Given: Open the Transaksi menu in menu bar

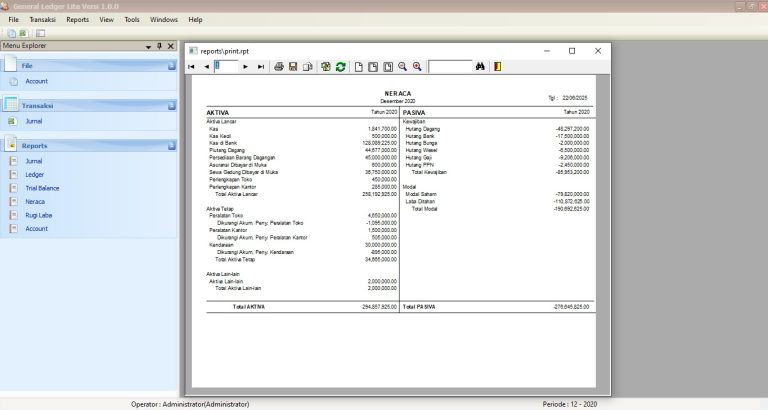Looking at the screenshot, I should [42, 19].
